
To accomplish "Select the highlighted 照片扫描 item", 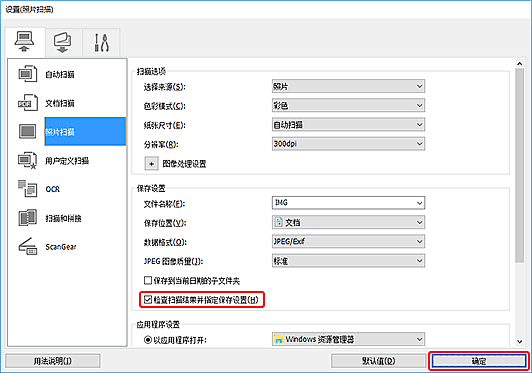I will [85, 131].
